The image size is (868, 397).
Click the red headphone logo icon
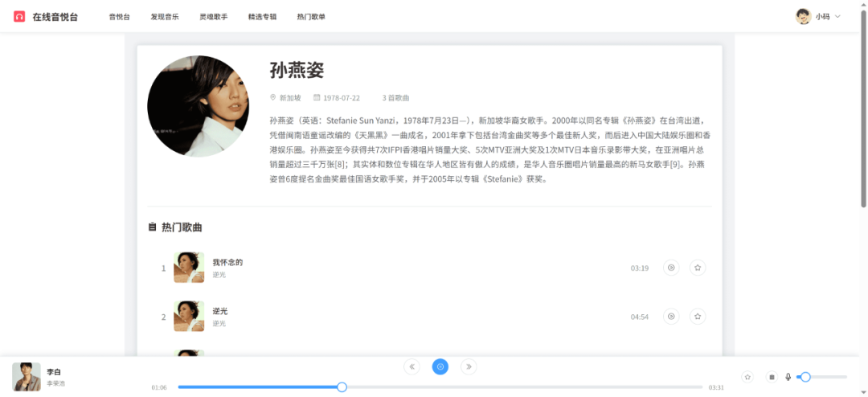click(19, 17)
